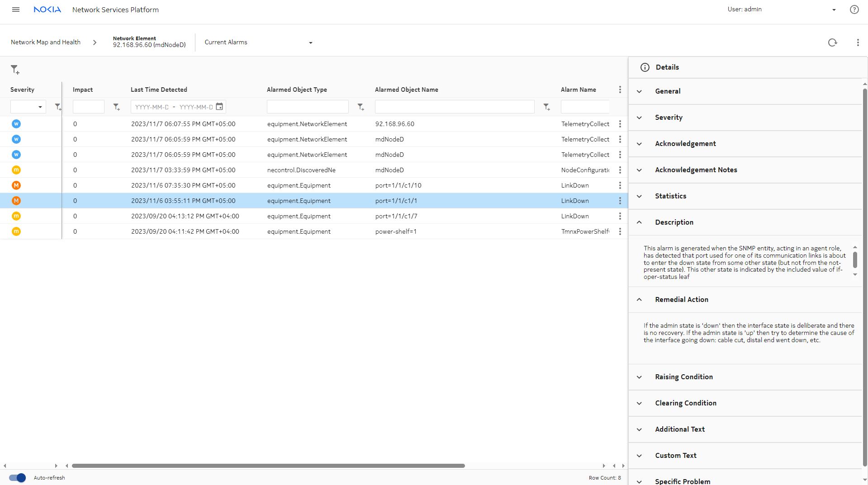868x485 pixels.
Task: Open the calendar date picker icon
Action: [219, 107]
